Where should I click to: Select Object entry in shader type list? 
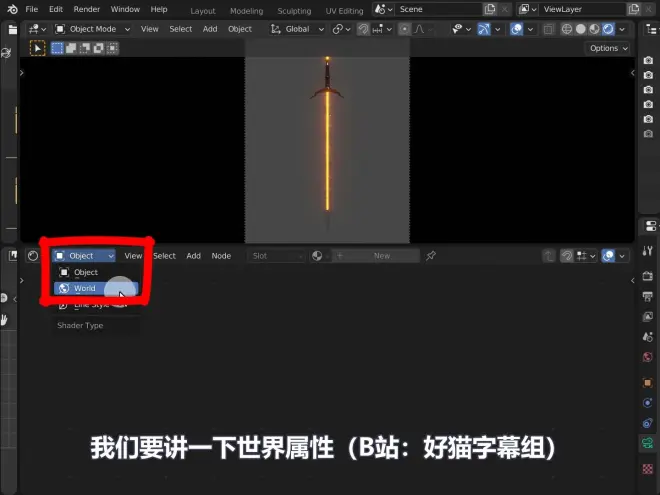coord(96,272)
